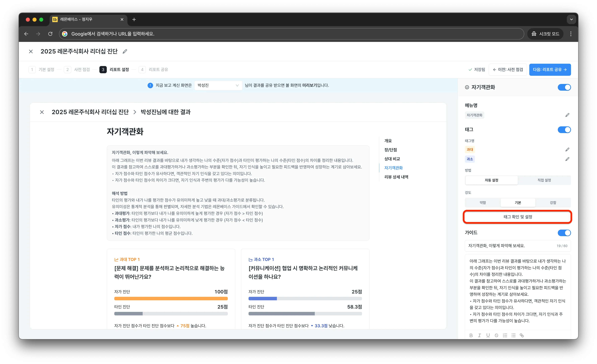Turn off the 태그 switch
Viewport: 597px width, 364px height.
(564, 130)
